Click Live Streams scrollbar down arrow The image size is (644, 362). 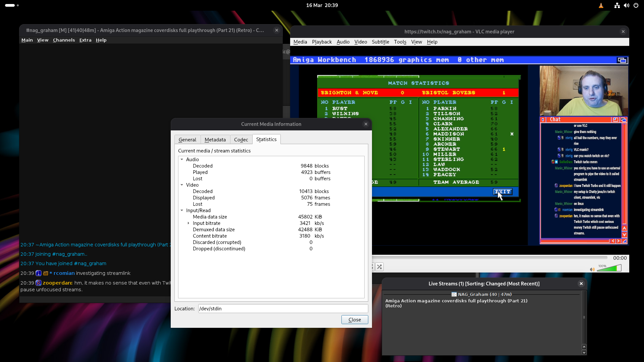pos(584,353)
